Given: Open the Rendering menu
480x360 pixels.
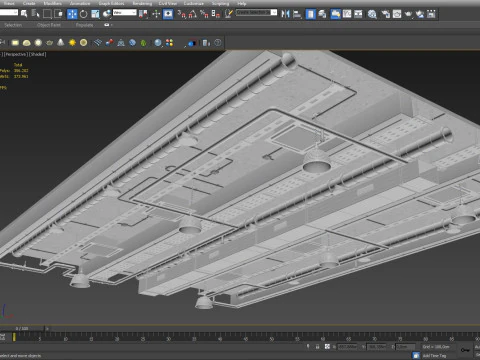Looking at the screenshot, I should (142, 3).
